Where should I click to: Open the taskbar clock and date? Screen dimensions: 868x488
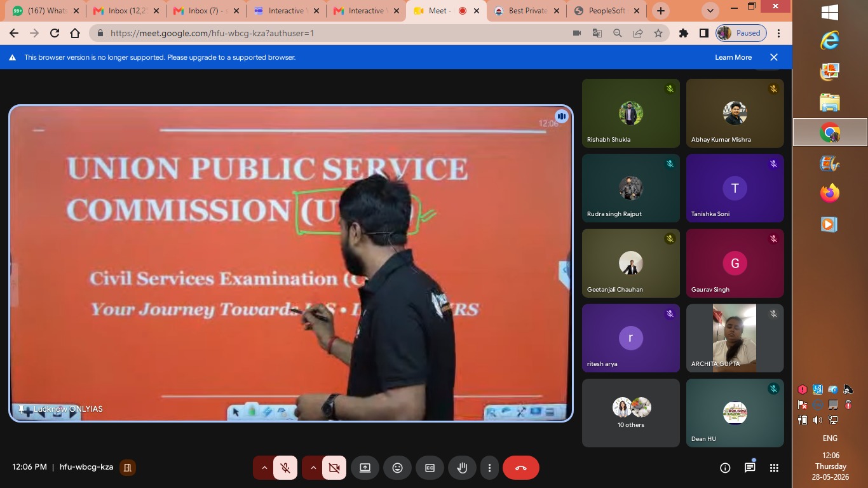pos(830,466)
